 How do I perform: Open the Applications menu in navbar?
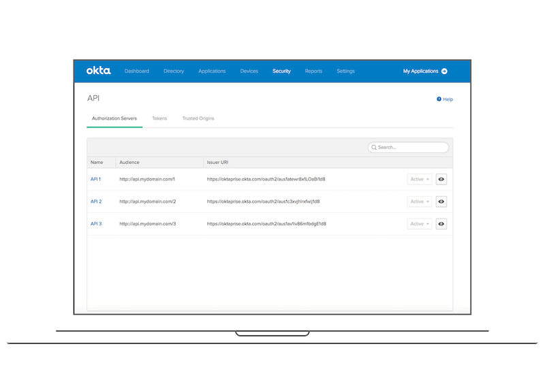tap(212, 71)
